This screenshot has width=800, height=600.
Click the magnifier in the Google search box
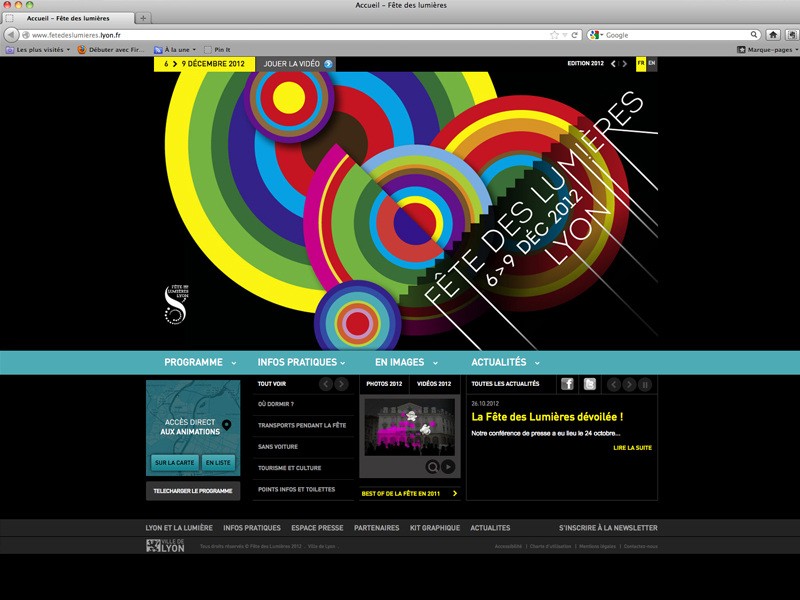[754, 35]
